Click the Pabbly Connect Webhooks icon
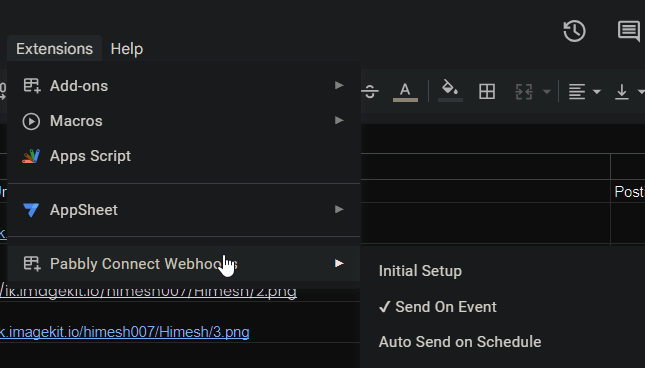 pos(32,264)
